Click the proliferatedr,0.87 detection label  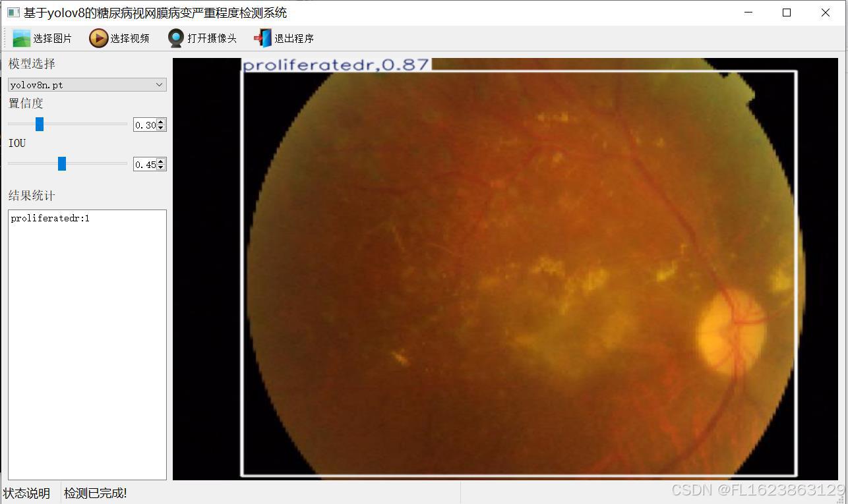point(336,65)
